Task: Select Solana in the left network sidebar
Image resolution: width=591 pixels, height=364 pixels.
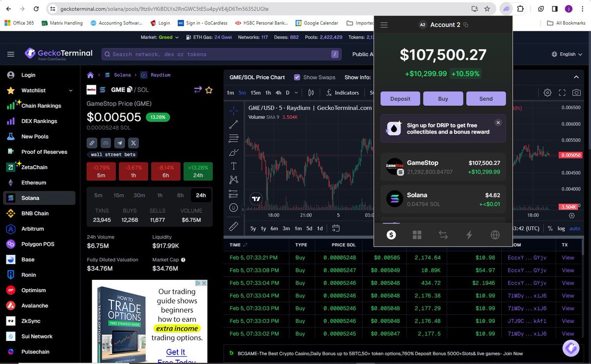Action: pyautogui.click(x=30, y=198)
